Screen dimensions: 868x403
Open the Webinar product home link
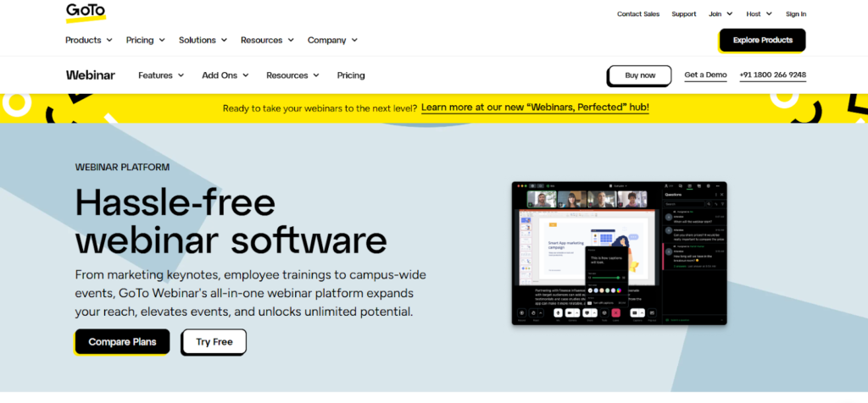(90, 75)
